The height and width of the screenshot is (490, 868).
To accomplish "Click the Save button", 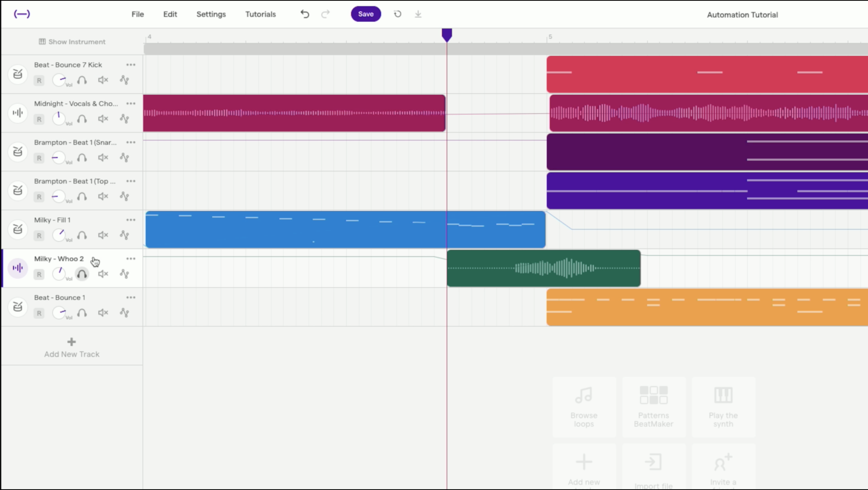I will (366, 14).
